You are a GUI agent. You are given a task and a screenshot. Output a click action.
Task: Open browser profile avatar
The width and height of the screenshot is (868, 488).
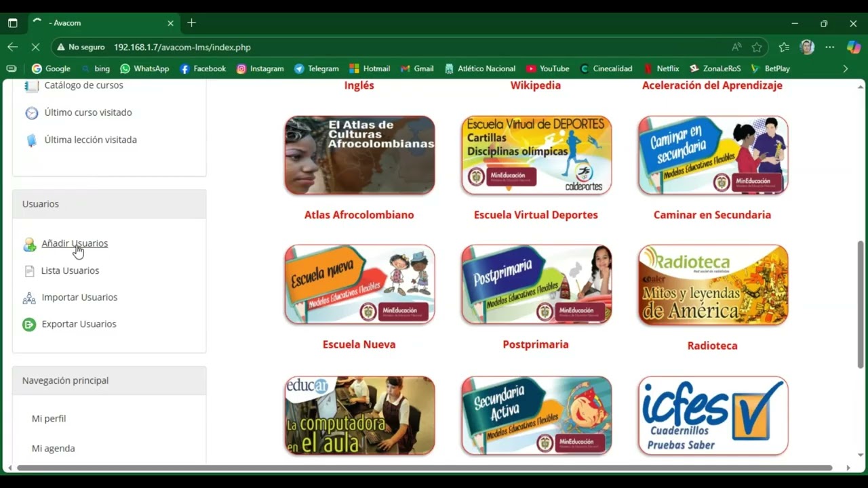click(x=807, y=47)
